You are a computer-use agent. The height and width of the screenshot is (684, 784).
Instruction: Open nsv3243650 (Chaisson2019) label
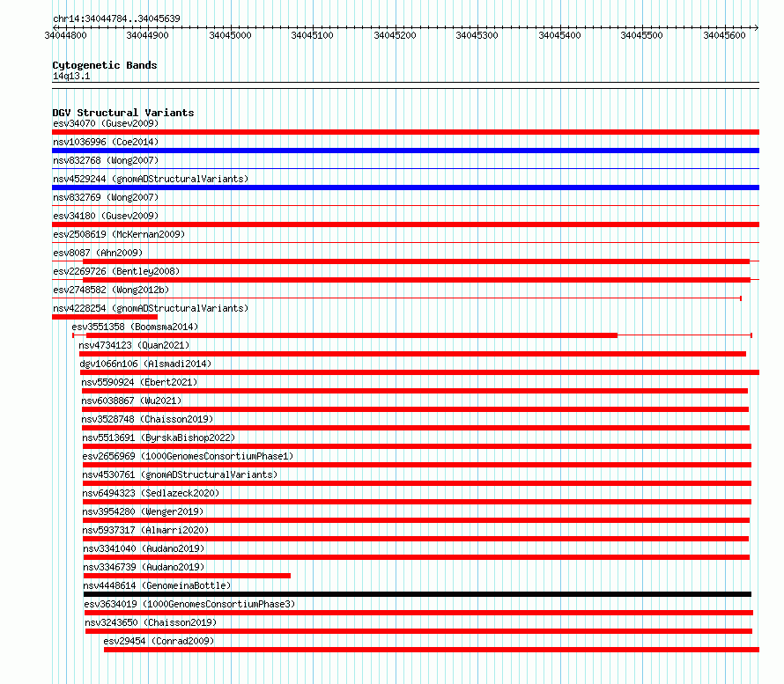[151, 622]
